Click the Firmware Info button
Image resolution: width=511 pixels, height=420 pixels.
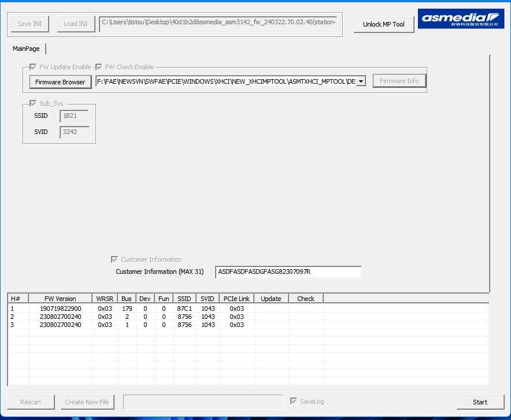[399, 81]
